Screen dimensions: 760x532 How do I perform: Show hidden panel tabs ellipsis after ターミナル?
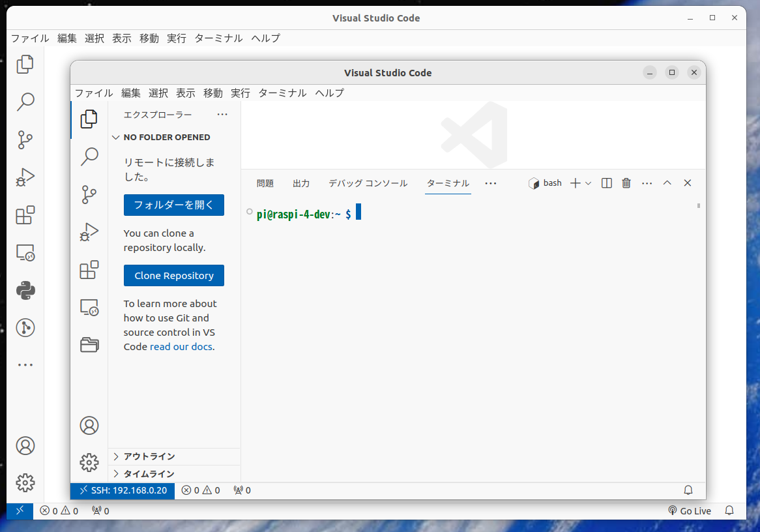click(491, 183)
